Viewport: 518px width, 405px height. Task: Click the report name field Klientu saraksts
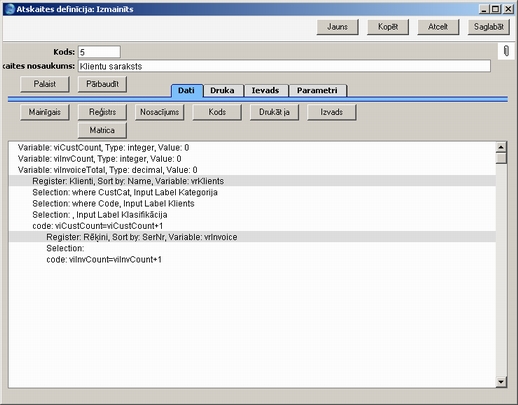[x=284, y=66]
